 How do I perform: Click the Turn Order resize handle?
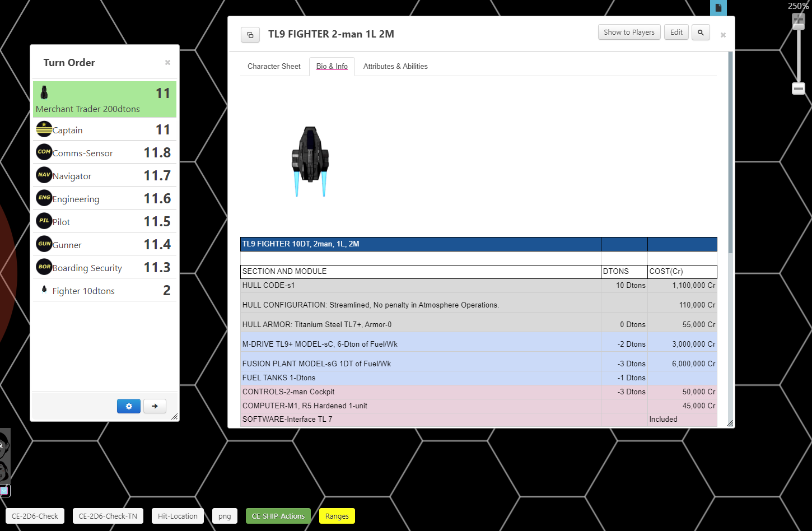(175, 417)
